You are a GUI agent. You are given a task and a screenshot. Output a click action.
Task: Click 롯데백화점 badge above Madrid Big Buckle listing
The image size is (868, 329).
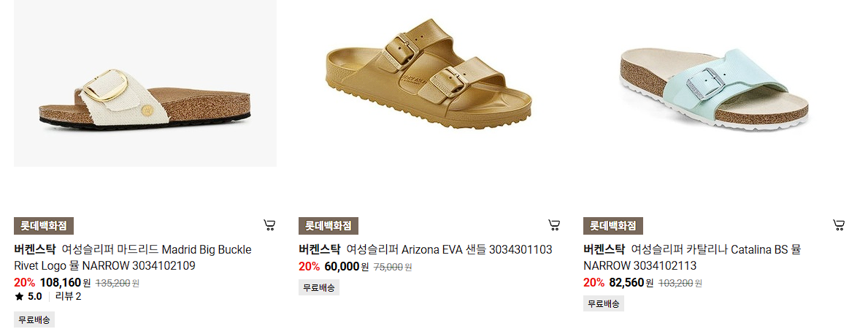pos(44,226)
